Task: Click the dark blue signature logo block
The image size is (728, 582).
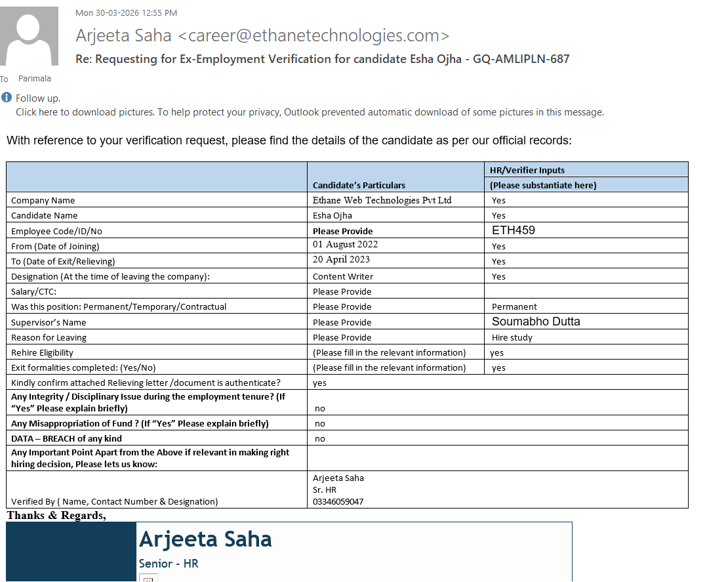Action: coord(71,551)
